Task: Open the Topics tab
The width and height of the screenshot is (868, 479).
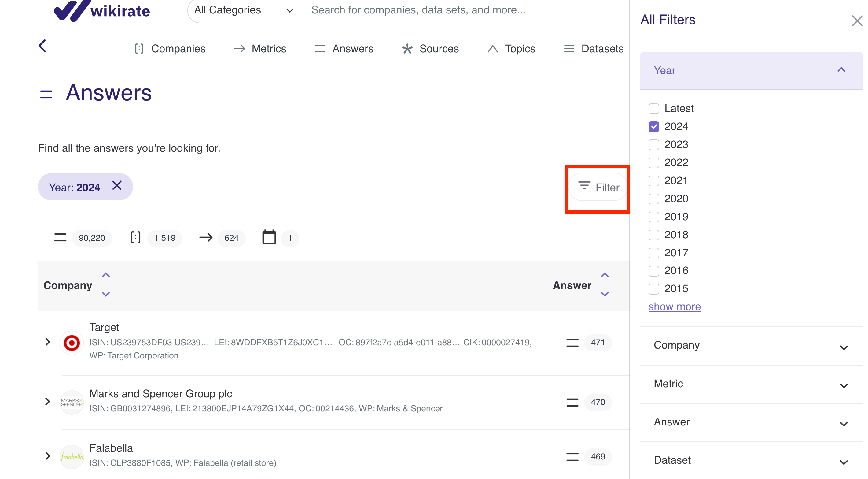Action: click(x=511, y=49)
